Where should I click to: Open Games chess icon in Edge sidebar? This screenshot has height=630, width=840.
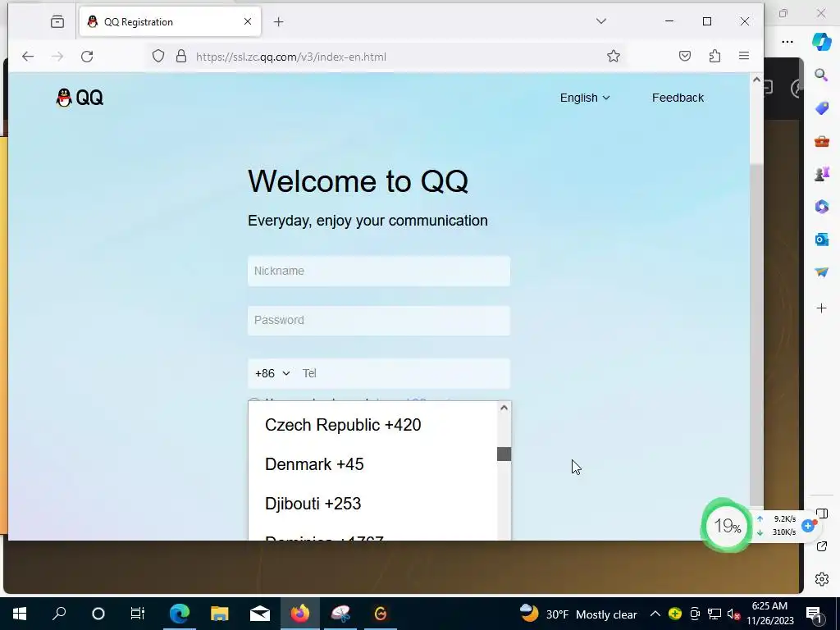(821, 174)
